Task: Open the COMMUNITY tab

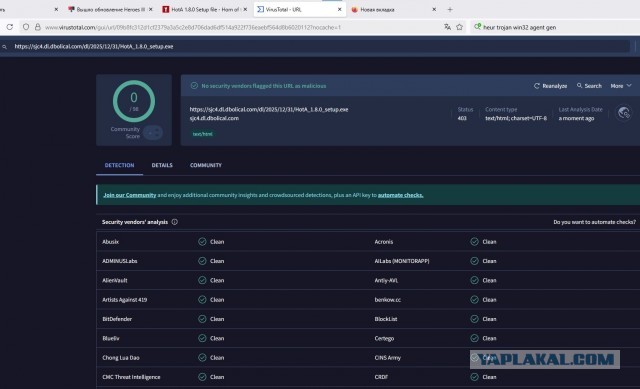Action: pyautogui.click(x=206, y=165)
